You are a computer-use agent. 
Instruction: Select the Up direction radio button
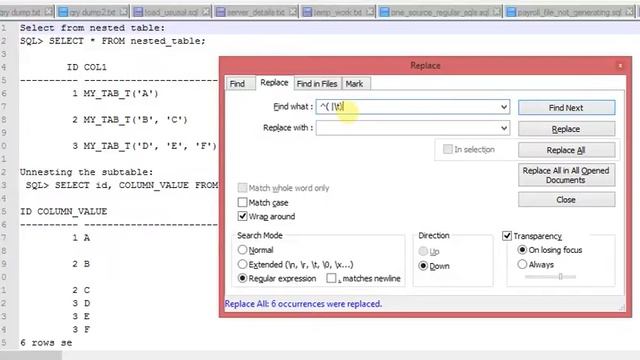tap(423, 251)
